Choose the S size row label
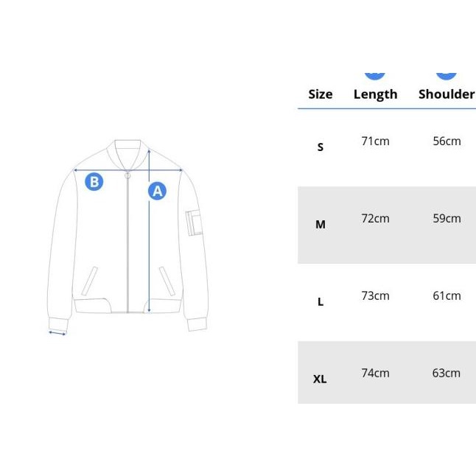The width and height of the screenshot is (476, 476). pos(321,147)
